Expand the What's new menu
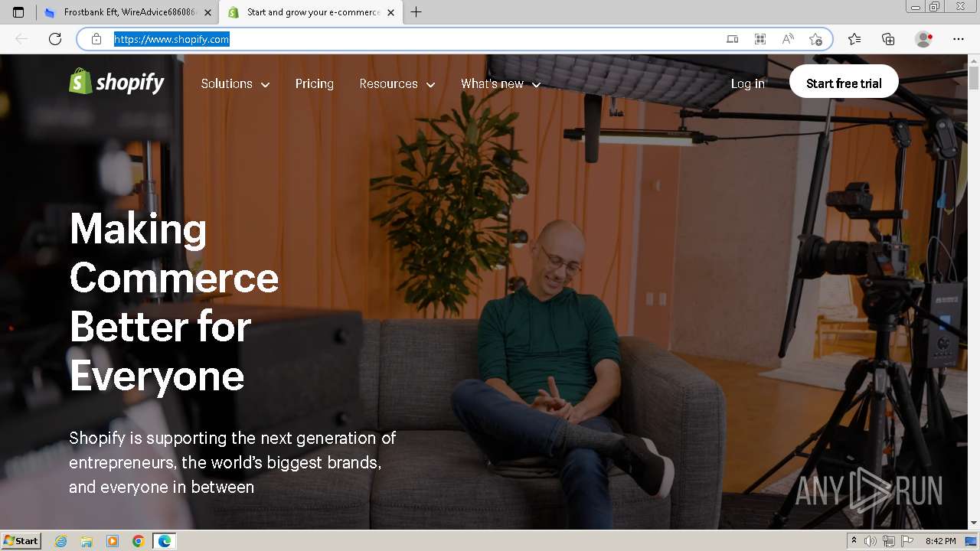Viewport: 980px width, 551px height. coord(501,84)
